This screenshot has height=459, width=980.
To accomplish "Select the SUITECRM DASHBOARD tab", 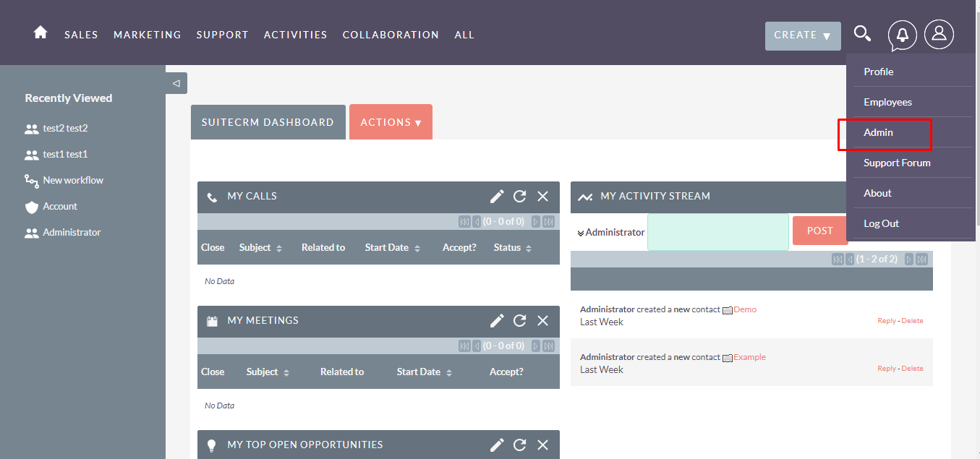I will click(x=268, y=122).
